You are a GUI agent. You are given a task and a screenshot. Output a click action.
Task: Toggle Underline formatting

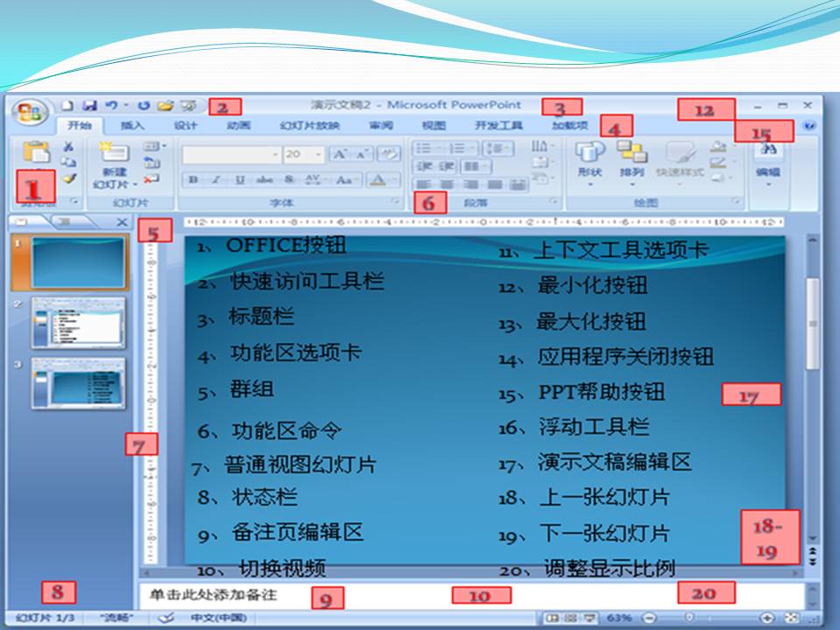tap(240, 179)
